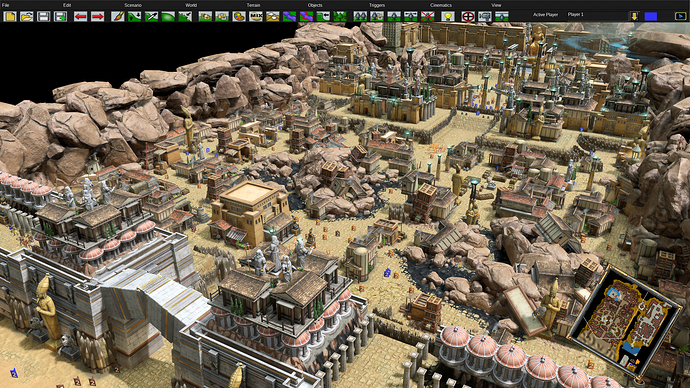Click the sandy road terrain icon

(273, 17)
